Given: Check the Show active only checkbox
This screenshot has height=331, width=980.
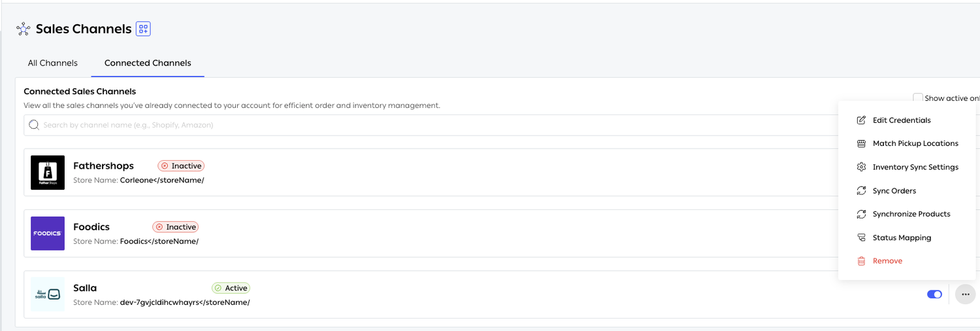Looking at the screenshot, I should 918,97.
